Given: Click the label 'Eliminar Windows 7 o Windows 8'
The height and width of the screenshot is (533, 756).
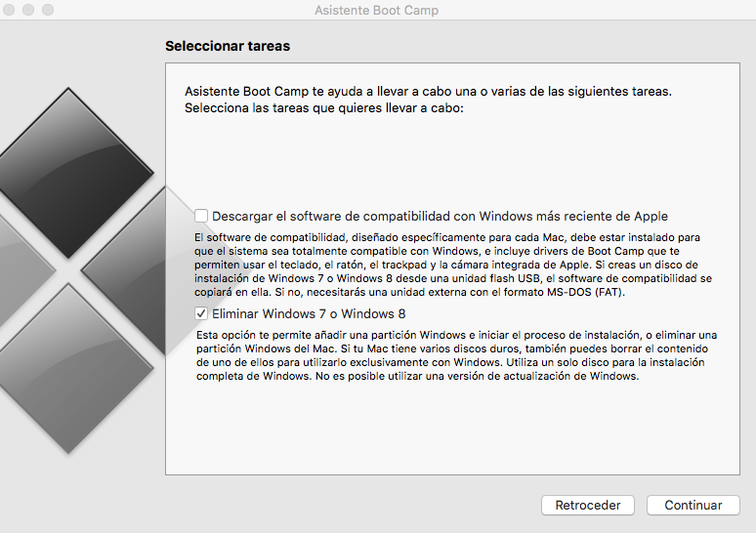Looking at the screenshot, I should click(309, 314).
